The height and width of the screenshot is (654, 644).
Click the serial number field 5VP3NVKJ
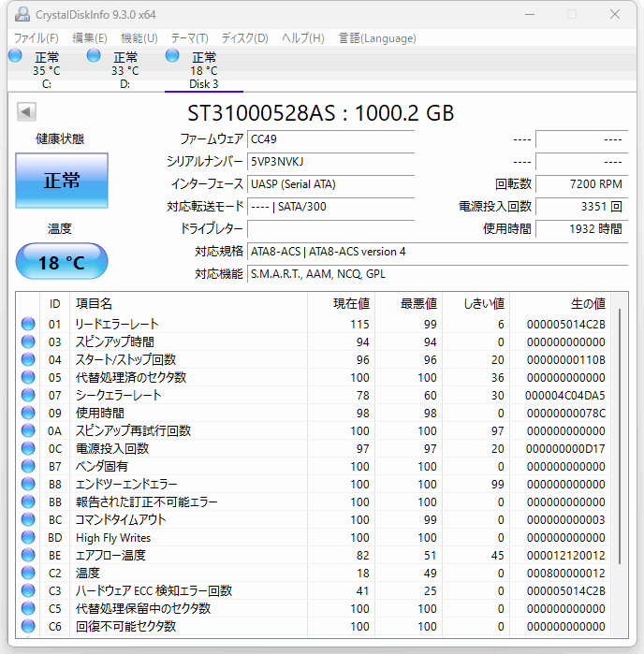pyautogui.click(x=330, y=162)
